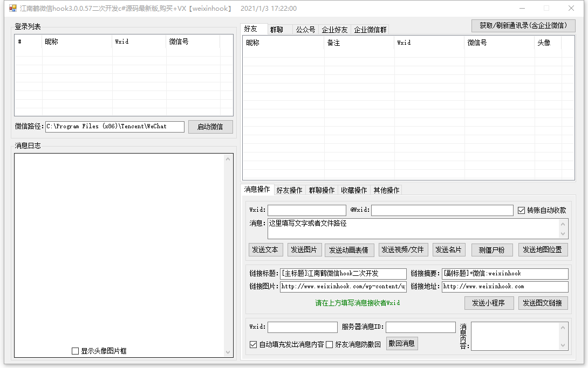Click the 发送地图位置 button
The image size is (588, 368).
coord(543,249)
